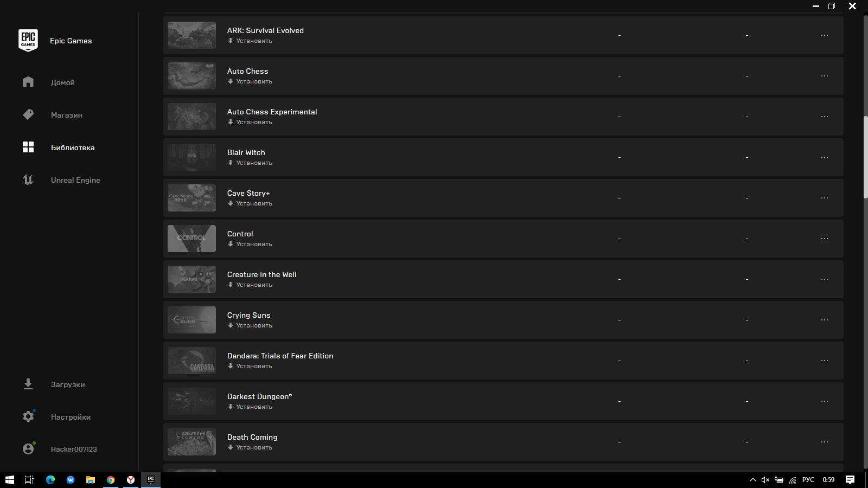868x488 pixels.
Task: Click the Epic Games logo icon
Action: coord(28,41)
